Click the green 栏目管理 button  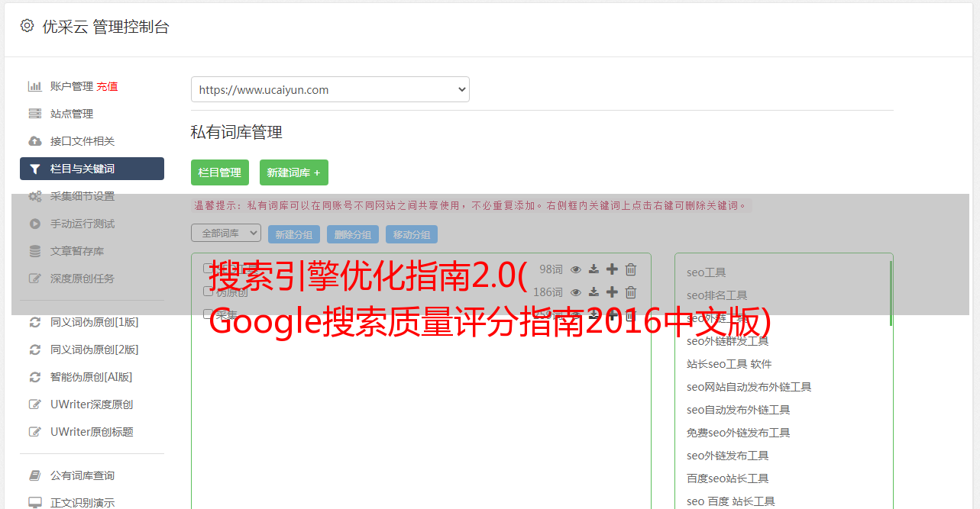(x=220, y=172)
